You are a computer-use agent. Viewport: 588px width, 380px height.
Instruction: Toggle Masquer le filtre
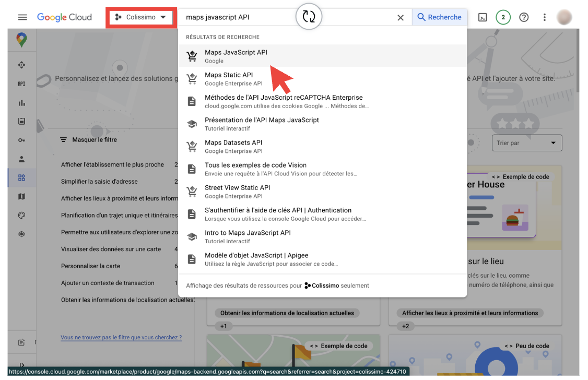[88, 139]
